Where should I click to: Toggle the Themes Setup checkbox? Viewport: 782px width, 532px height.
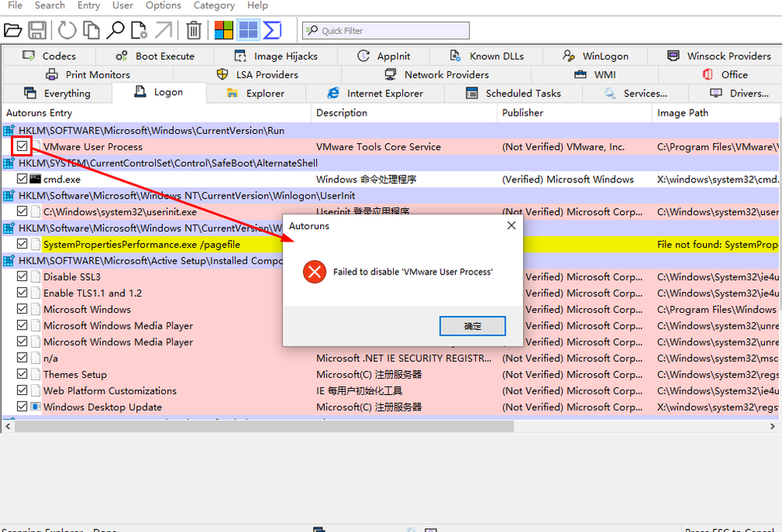click(22, 374)
